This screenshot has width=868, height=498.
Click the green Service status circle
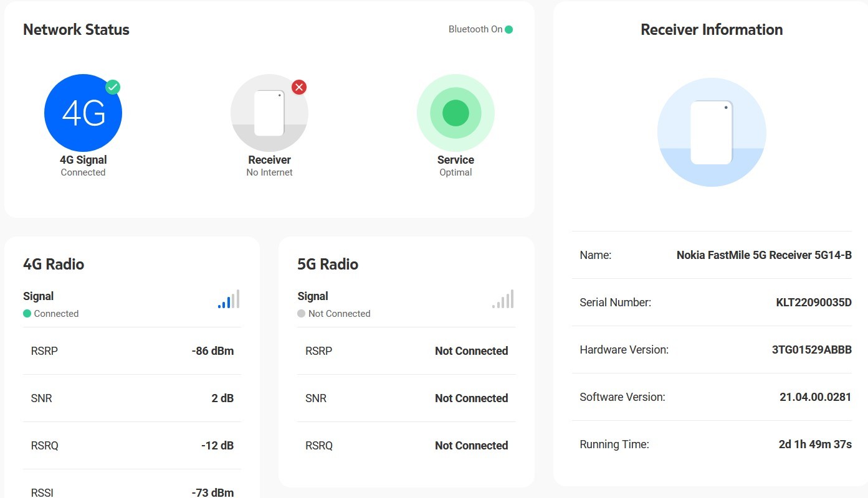455,113
